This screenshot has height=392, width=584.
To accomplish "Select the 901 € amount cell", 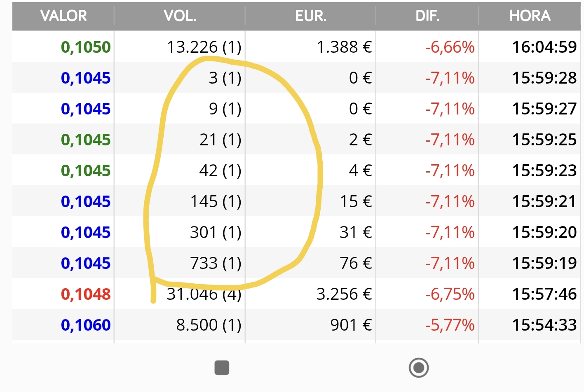I will (351, 325).
